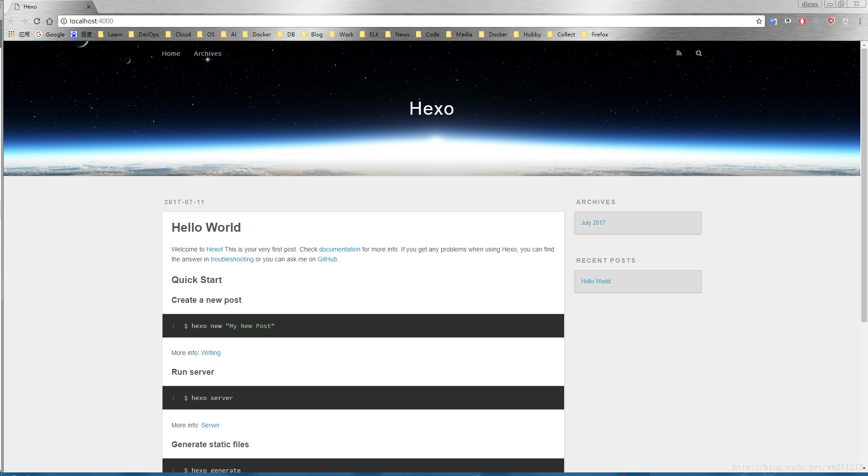Expand the Collect bookmark folder
868x476 pixels.
click(561, 34)
